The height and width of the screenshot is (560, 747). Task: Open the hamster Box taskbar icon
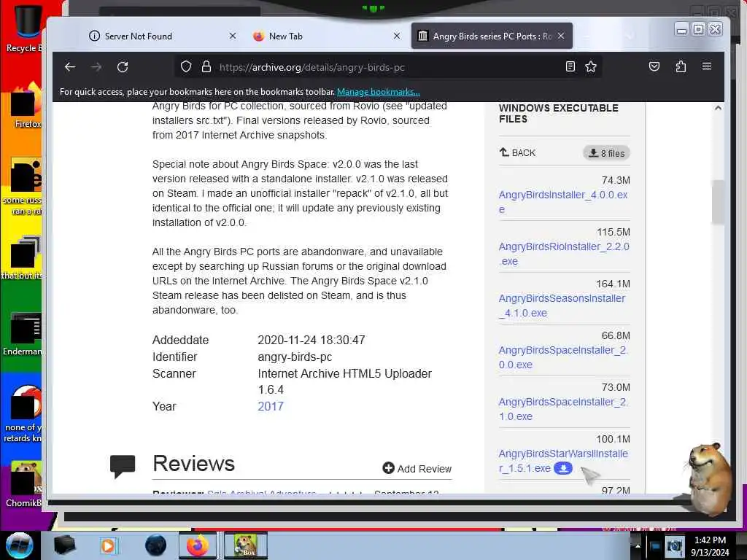[x=246, y=545]
